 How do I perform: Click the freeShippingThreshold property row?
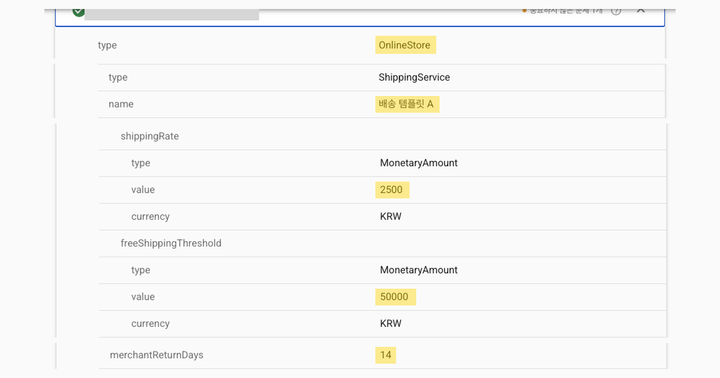click(x=382, y=243)
